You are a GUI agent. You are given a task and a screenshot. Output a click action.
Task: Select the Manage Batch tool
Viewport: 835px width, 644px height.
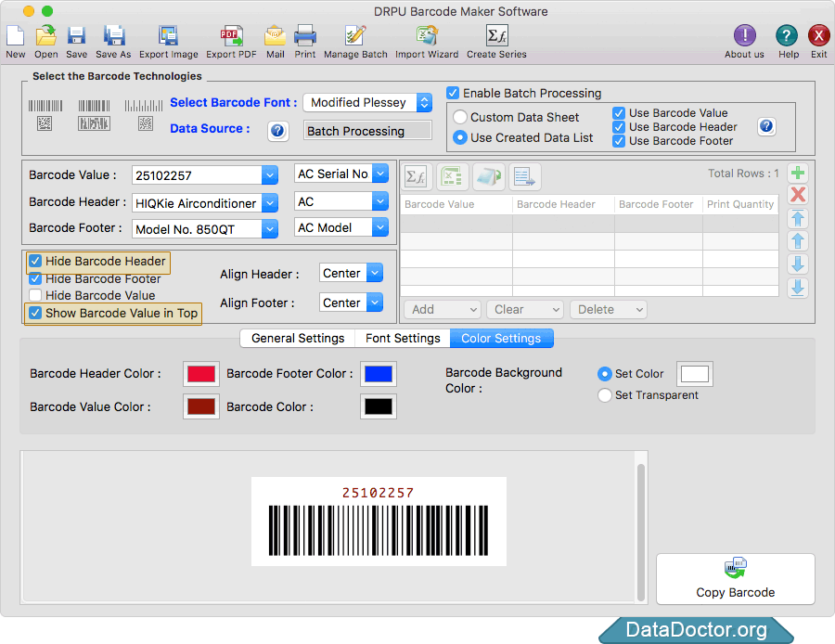pyautogui.click(x=354, y=39)
